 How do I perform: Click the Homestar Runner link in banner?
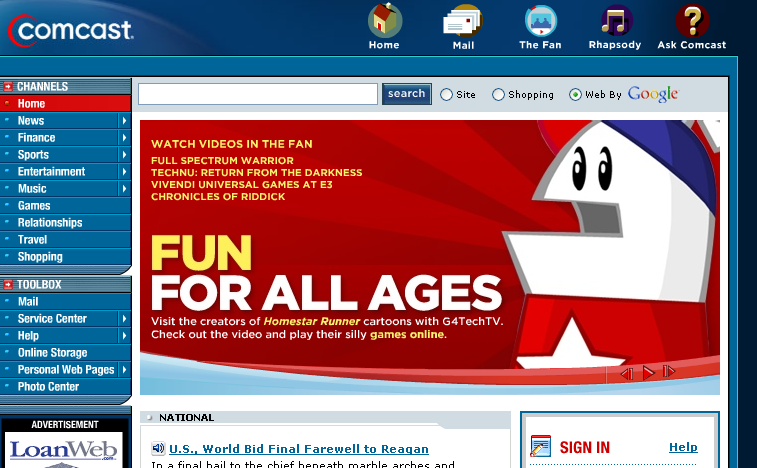click(x=312, y=321)
